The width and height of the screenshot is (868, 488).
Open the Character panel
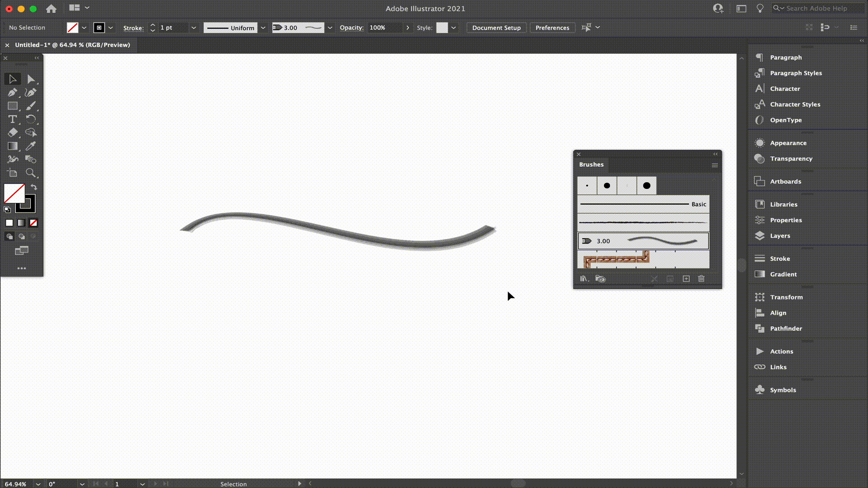tap(785, 89)
